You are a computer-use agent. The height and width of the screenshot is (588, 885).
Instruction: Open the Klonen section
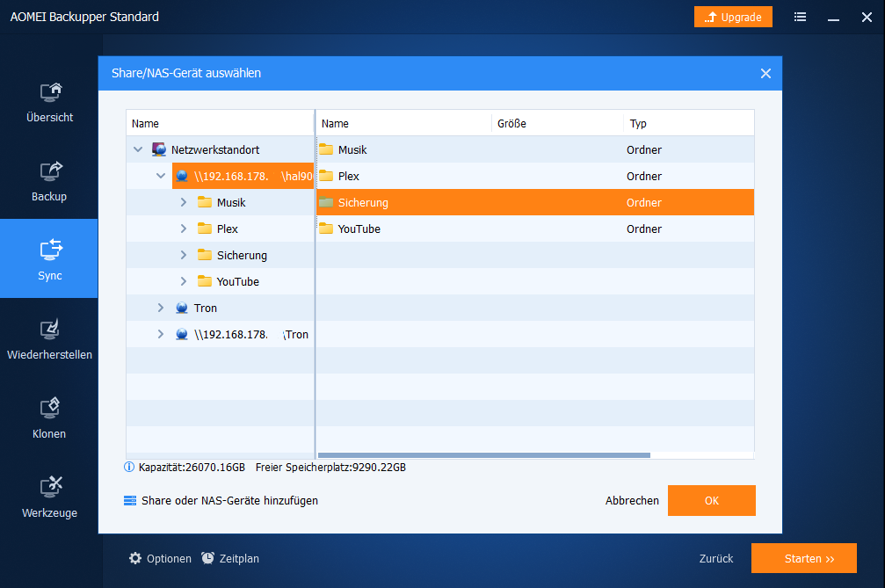tap(49, 418)
